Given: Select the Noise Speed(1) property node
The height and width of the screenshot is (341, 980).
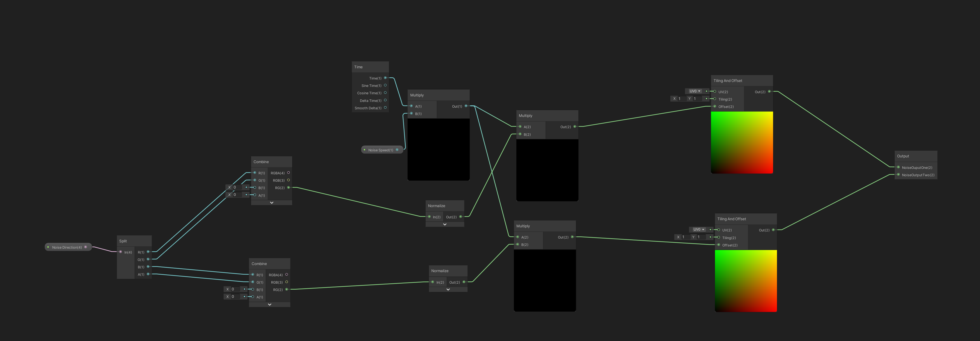Looking at the screenshot, I should click(x=380, y=150).
